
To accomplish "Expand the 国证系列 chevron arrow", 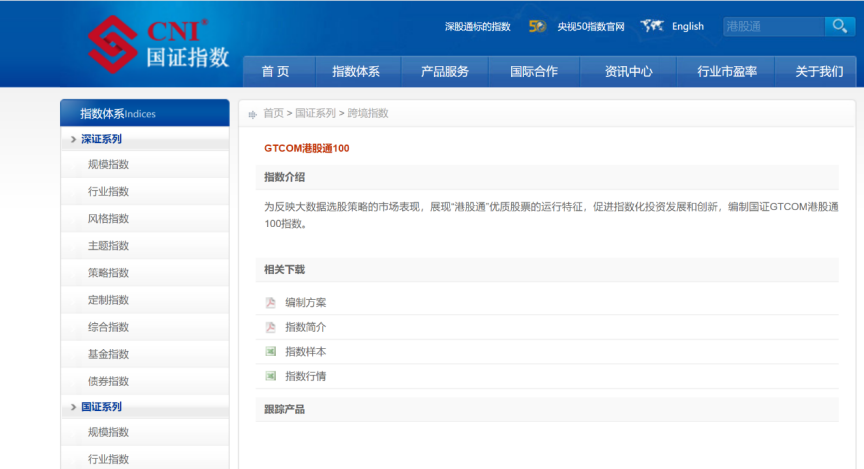I will pos(73,407).
